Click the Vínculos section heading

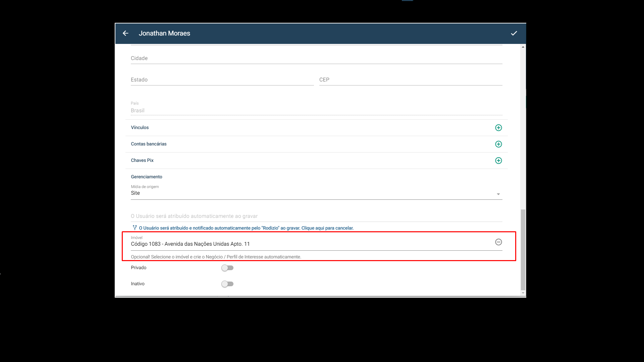point(140,127)
